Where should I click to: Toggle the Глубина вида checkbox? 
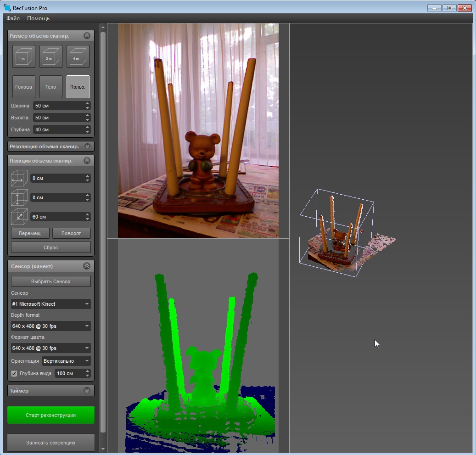point(14,373)
